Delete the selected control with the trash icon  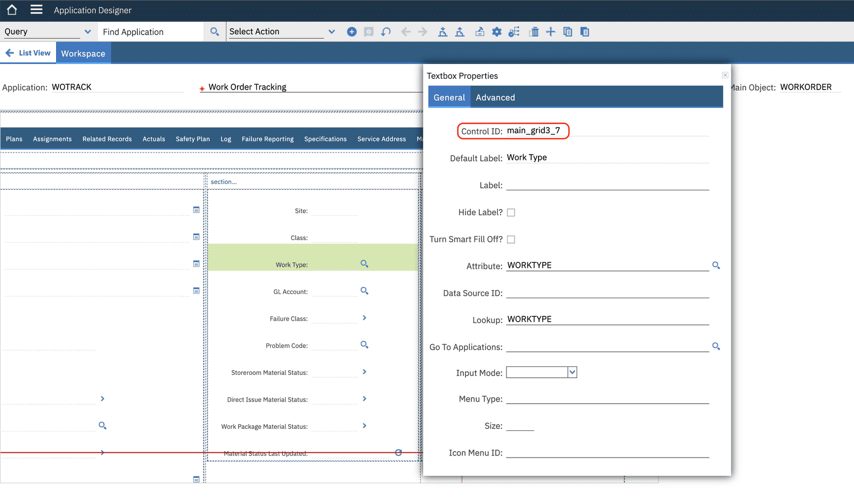point(534,31)
